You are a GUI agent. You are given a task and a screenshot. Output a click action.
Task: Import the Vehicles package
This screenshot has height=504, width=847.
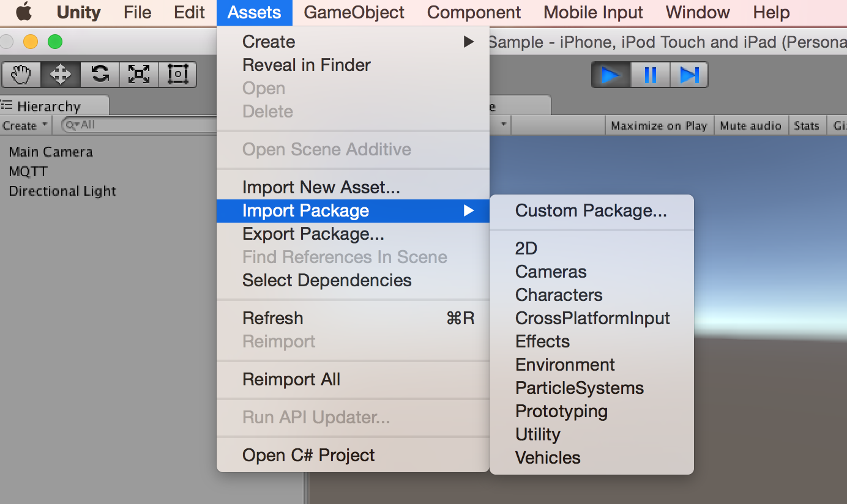[592, 458]
